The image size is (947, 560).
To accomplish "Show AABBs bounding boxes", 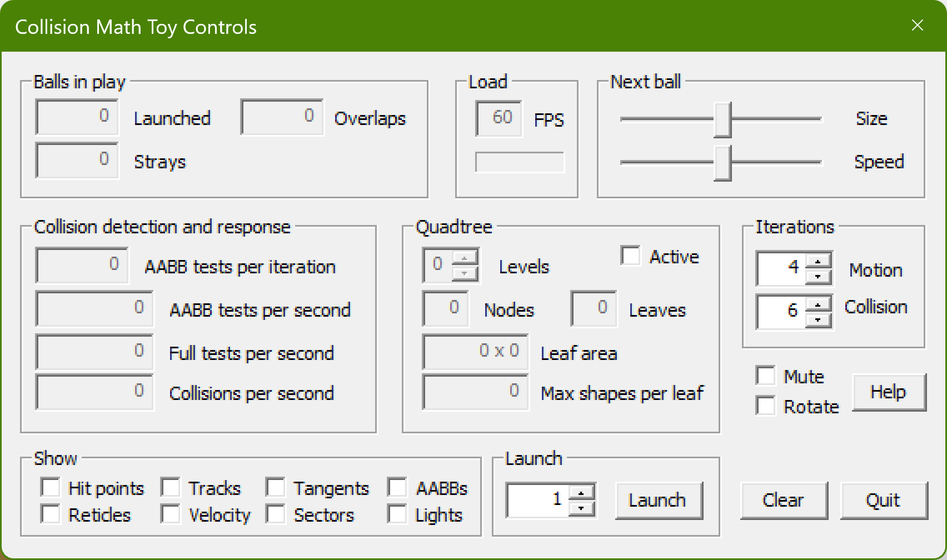I will pos(397,488).
